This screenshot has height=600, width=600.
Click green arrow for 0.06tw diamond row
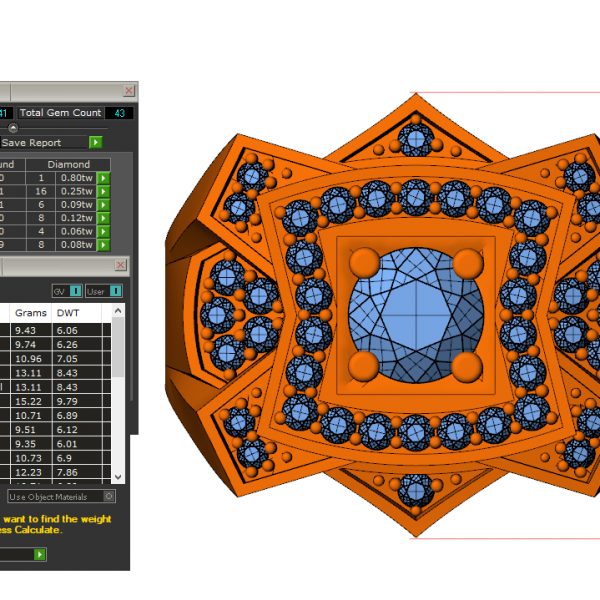pyautogui.click(x=102, y=231)
